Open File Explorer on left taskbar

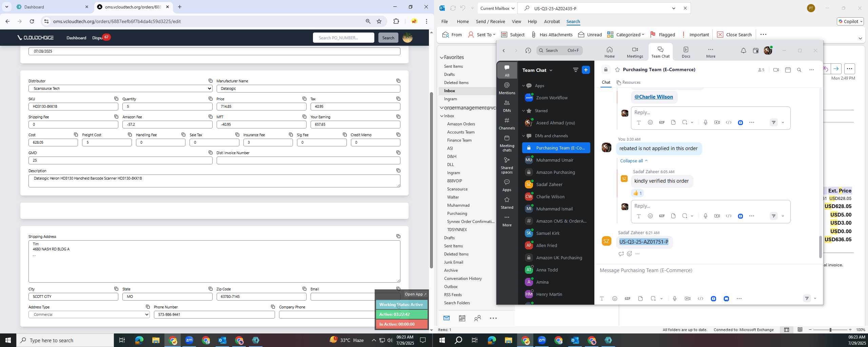click(156, 340)
